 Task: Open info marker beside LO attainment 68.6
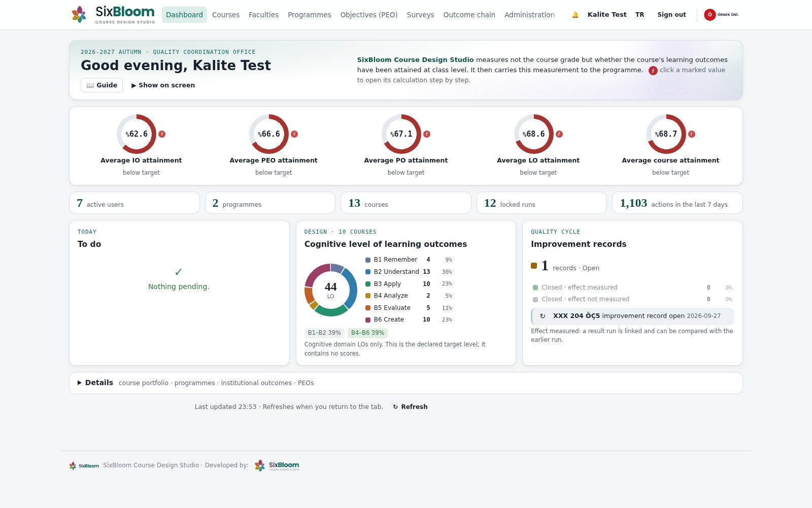point(559,134)
